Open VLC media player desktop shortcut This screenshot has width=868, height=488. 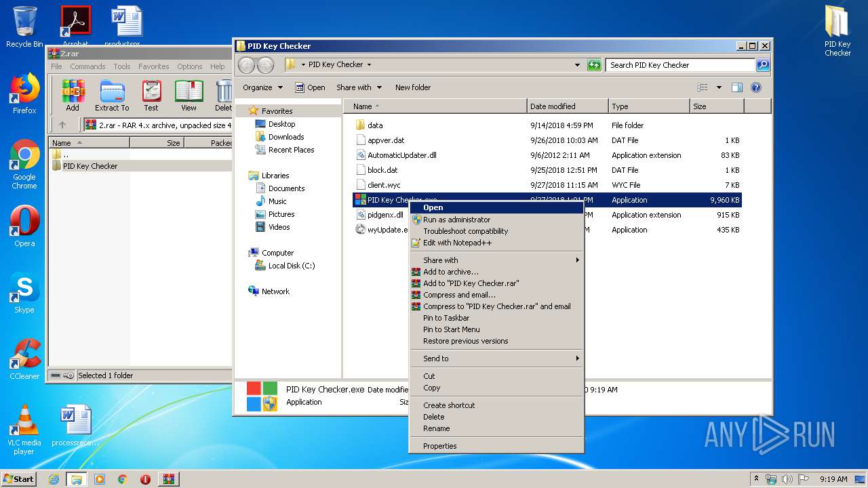pos(24,430)
